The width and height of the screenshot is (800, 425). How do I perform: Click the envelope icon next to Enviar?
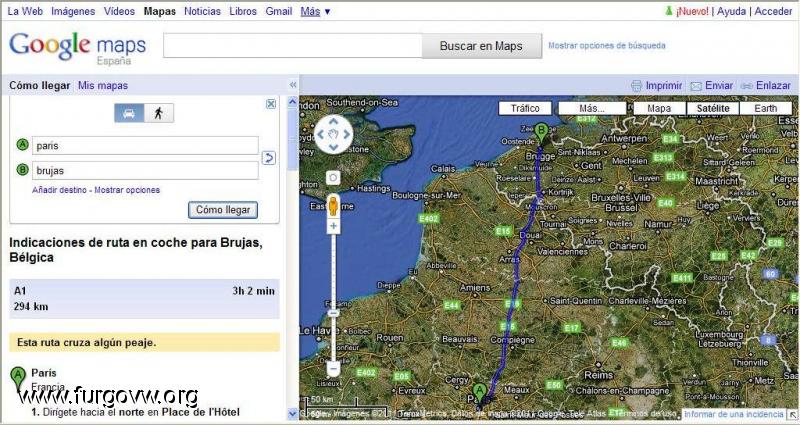click(x=696, y=86)
